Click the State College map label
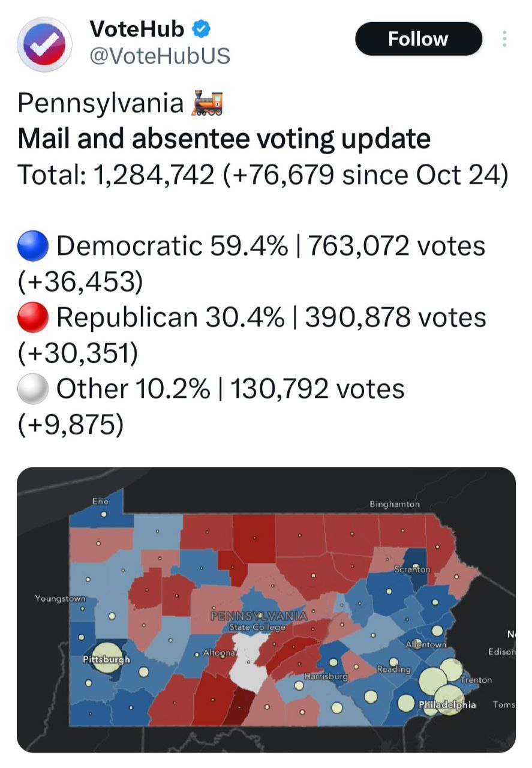The height and width of the screenshot is (768, 532). pyautogui.click(x=257, y=628)
